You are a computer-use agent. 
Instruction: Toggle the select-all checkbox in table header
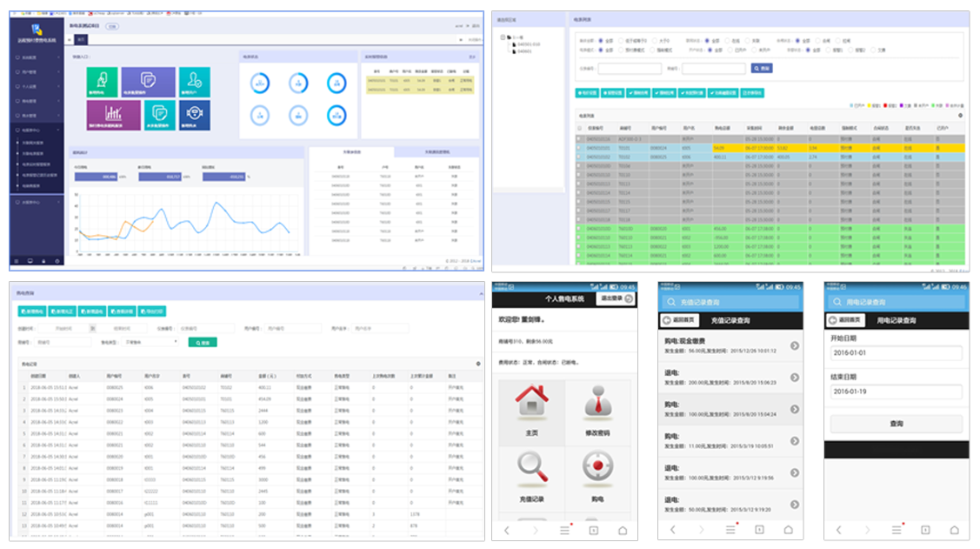pyautogui.click(x=580, y=127)
